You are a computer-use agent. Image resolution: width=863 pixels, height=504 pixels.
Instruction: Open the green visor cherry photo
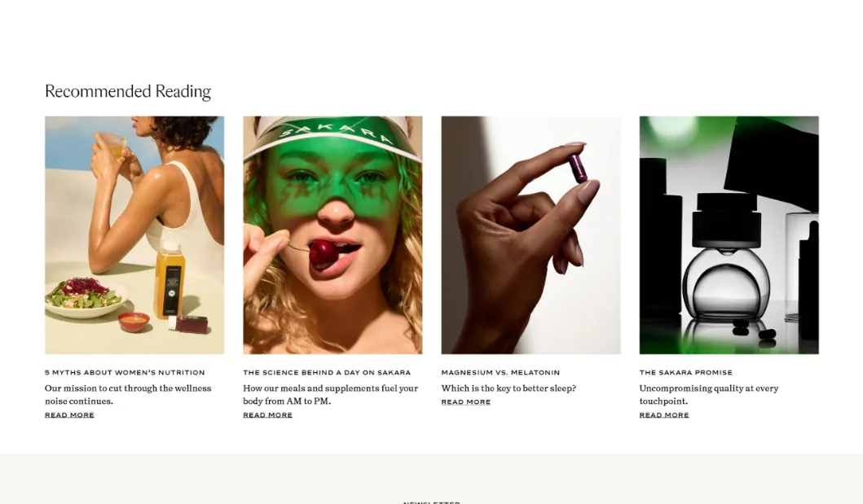[x=332, y=234]
